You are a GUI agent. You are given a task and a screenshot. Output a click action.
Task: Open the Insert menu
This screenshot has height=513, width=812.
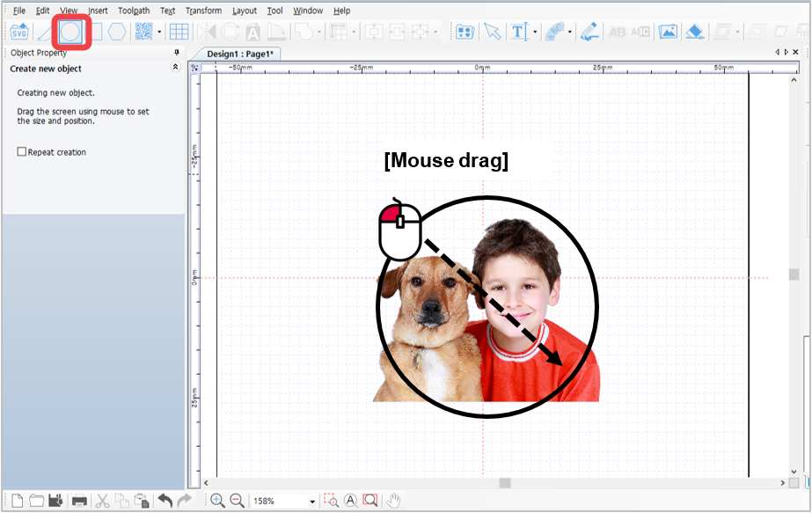[x=98, y=11]
